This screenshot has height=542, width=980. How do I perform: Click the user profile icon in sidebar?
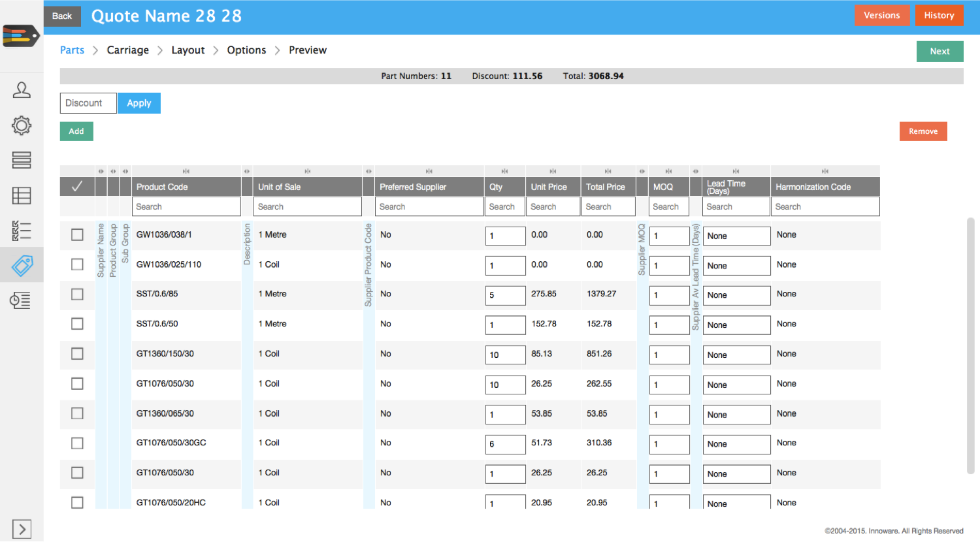22,90
